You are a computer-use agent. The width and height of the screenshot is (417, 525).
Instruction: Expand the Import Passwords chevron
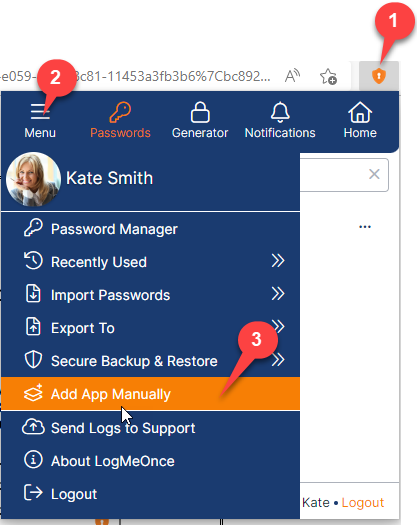pos(278,294)
